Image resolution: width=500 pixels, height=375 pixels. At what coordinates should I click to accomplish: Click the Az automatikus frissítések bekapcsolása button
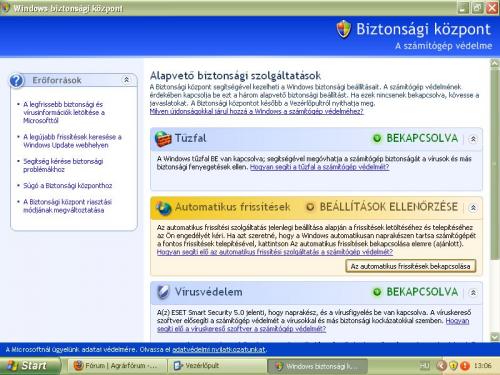(x=410, y=266)
